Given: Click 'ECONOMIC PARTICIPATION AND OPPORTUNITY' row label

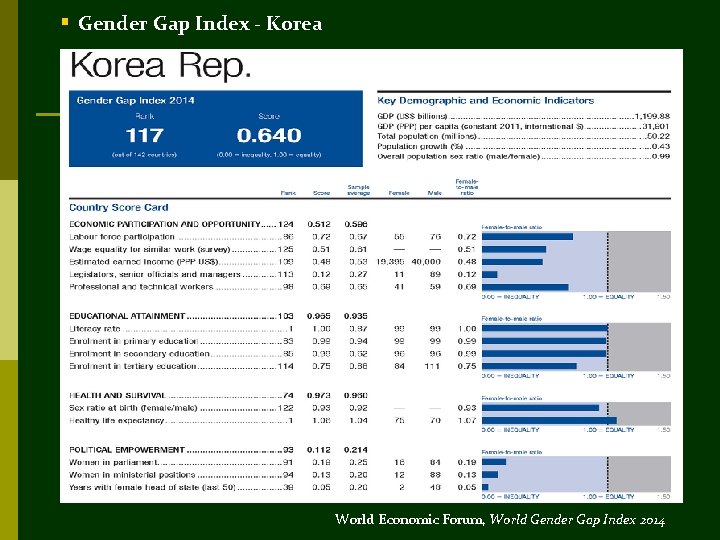Looking at the screenshot, I should click(x=165, y=224).
